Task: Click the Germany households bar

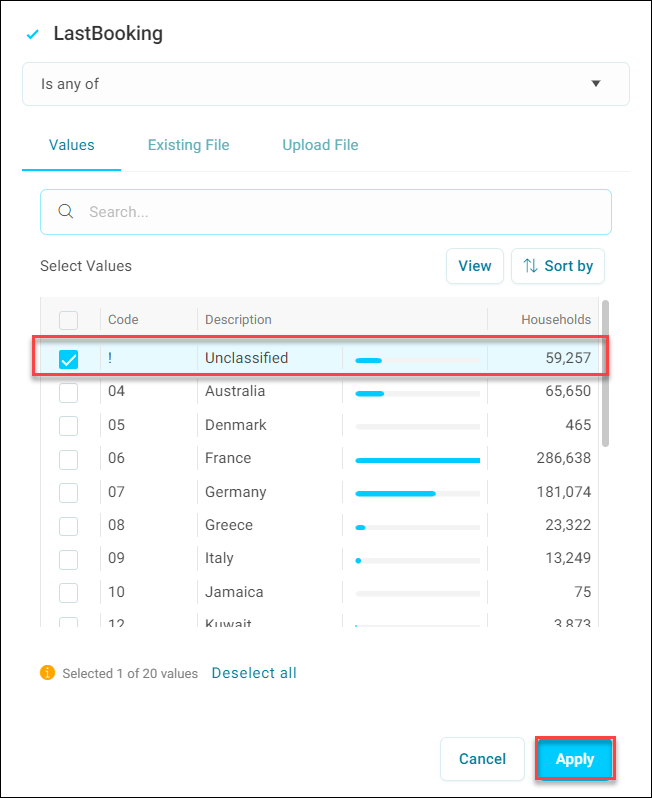Action: pos(417,494)
